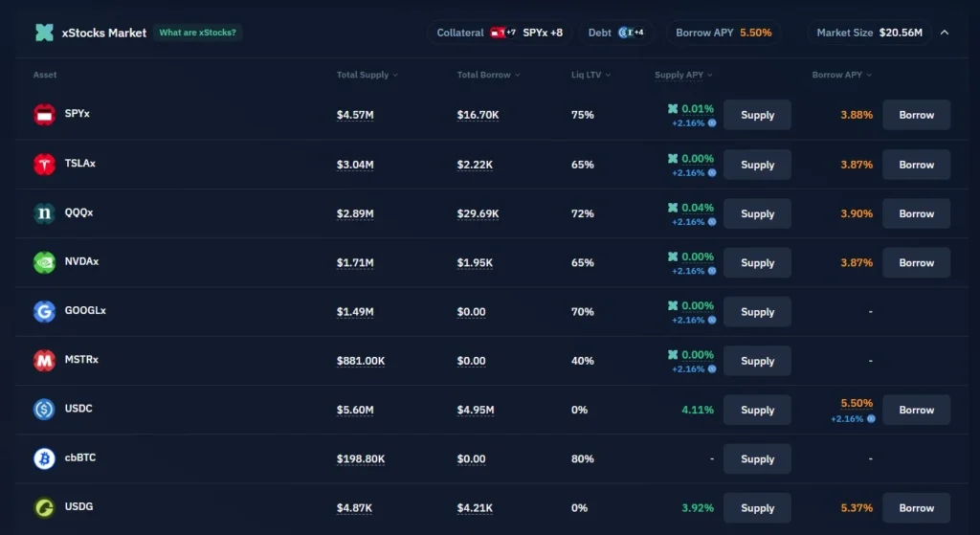980x535 pixels.
Task: Click the green xStocks icon beside QQQx 0.04%
Action: pos(673,208)
